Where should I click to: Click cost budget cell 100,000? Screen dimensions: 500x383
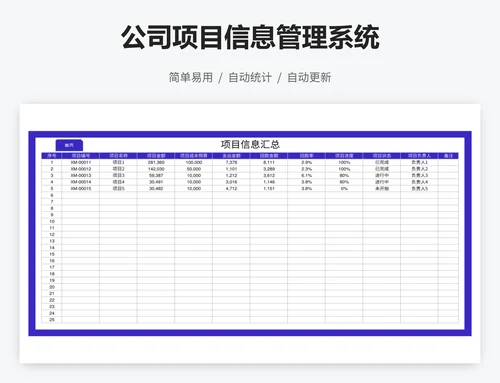194,162
